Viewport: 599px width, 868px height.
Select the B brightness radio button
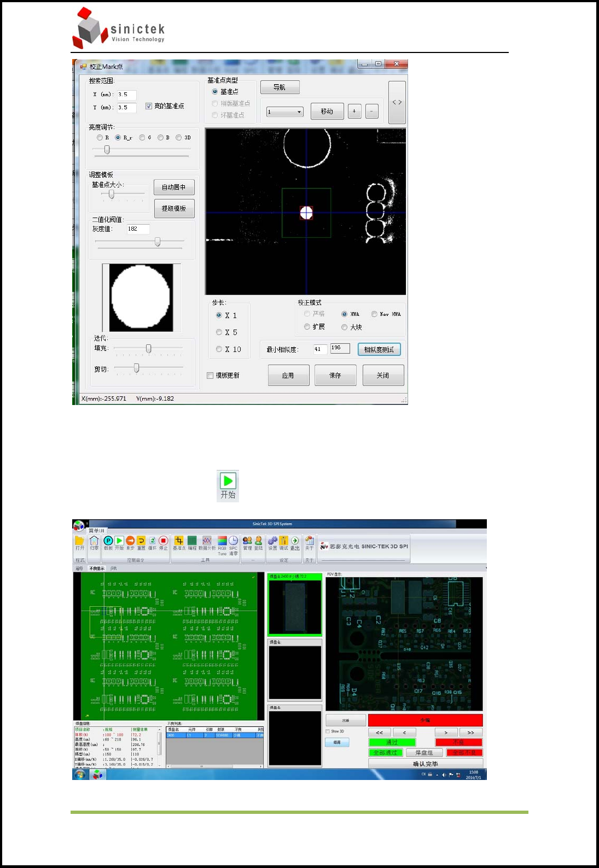(160, 138)
